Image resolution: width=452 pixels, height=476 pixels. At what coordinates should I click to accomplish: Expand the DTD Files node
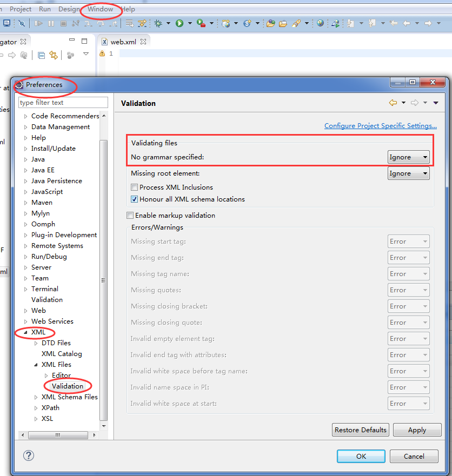[x=36, y=343]
